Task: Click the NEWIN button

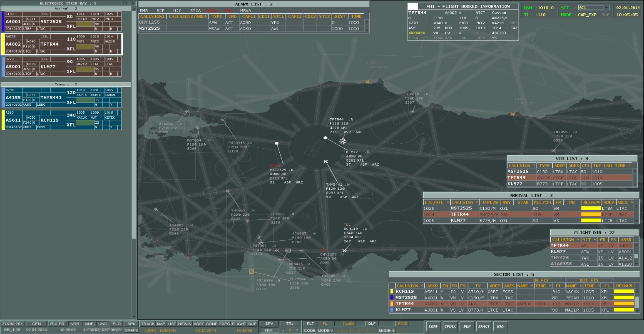Action: point(185,324)
